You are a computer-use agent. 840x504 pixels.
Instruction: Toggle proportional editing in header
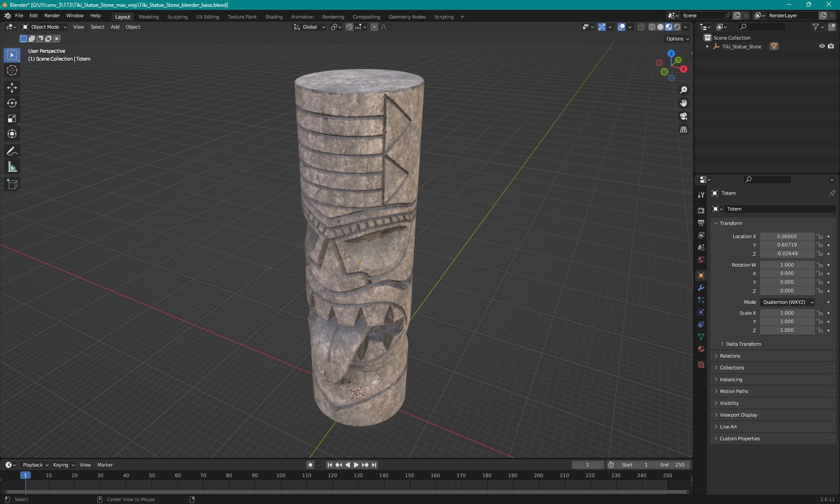374,27
